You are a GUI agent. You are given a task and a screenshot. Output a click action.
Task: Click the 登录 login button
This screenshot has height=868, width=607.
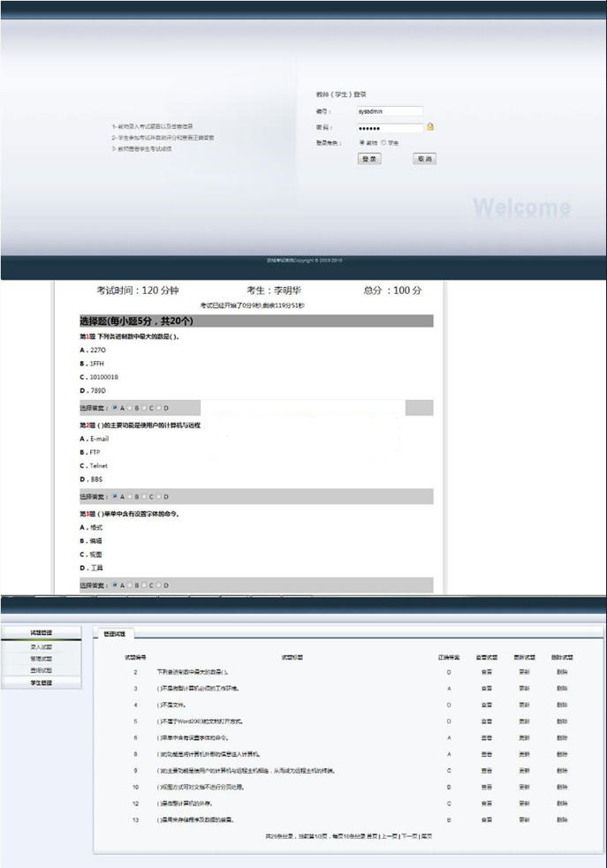coord(368,159)
